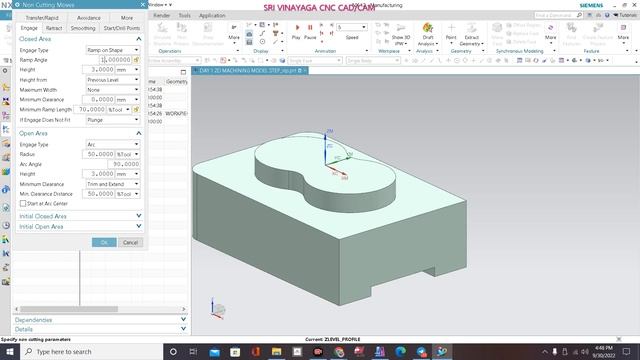This screenshot has height=360, width=640.
Task: Open the Tools ribbon tab
Action: (x=184, y=16)
